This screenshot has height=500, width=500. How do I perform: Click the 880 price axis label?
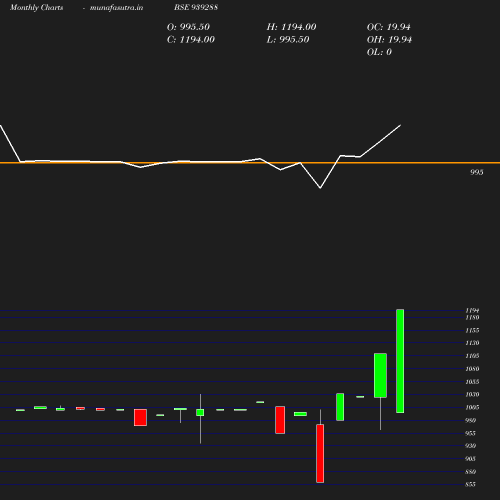470,472
